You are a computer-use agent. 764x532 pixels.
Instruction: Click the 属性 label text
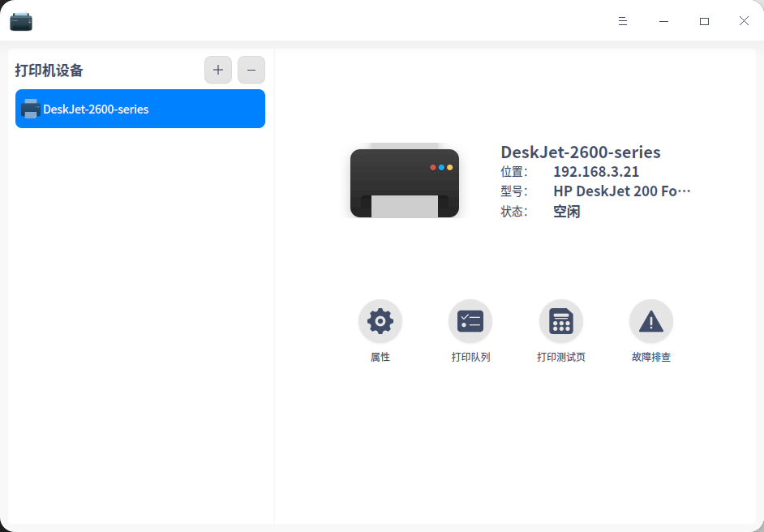pyautogui.click(x=380, y=357)
